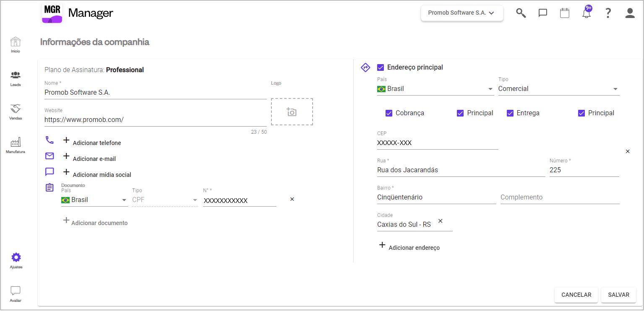This screenshot has width=644, height=311.
Task: Click the SALVAR button
Action: (618, 295)
